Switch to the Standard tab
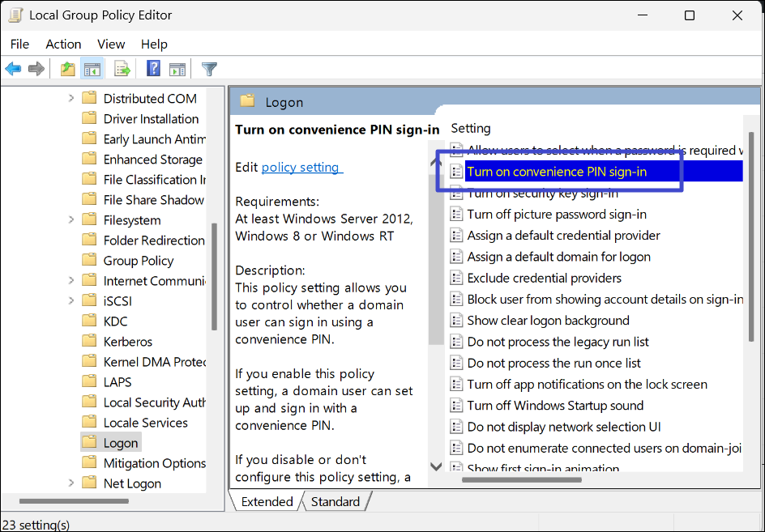765x532 pixels. click(335, 502)
